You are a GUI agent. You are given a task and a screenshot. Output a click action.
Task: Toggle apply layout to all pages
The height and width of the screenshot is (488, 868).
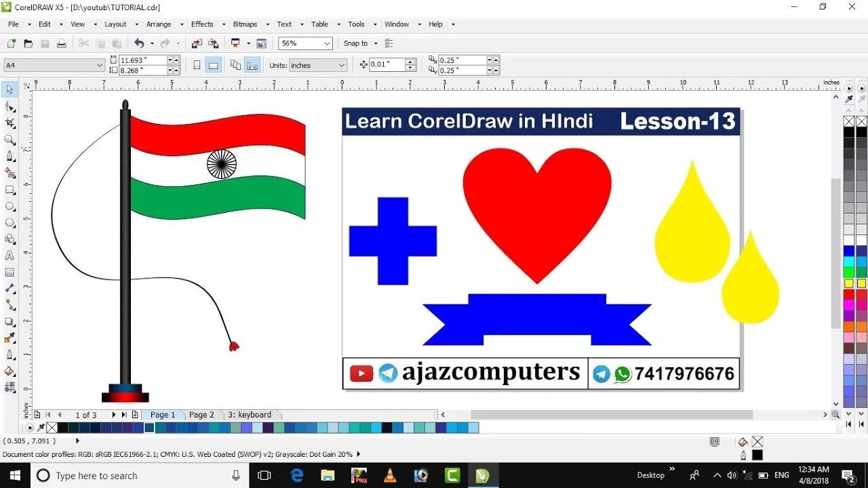(x=236, y=65)
